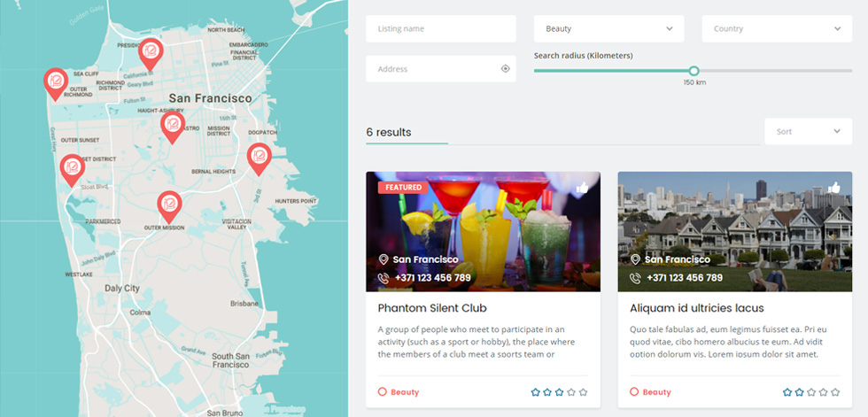Click the 6 results heading
The height and width of the screenshot is (417, 868).
(389, 132)
